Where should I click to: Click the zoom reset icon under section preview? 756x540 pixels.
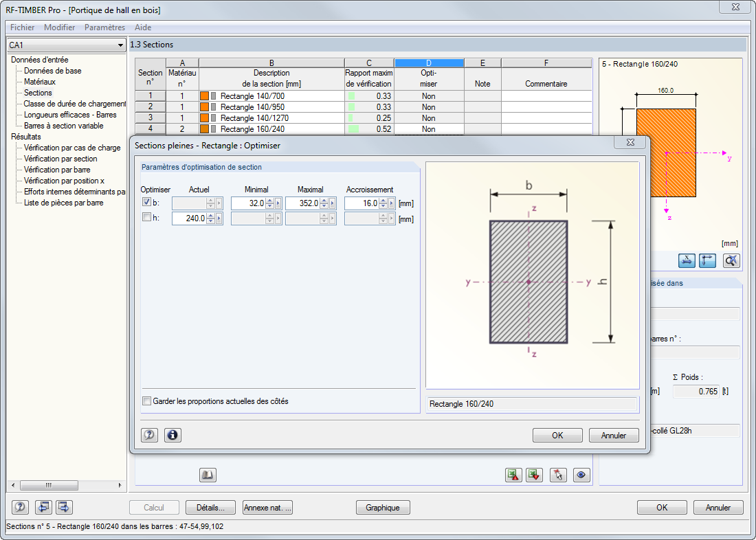tap(731, 261)
